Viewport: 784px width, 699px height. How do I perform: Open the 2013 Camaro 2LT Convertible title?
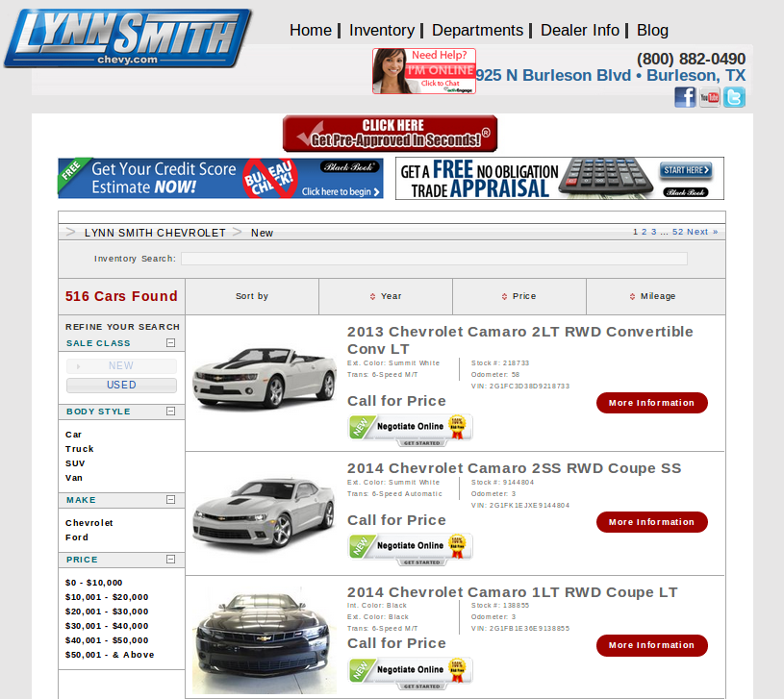tap(520, 340)
